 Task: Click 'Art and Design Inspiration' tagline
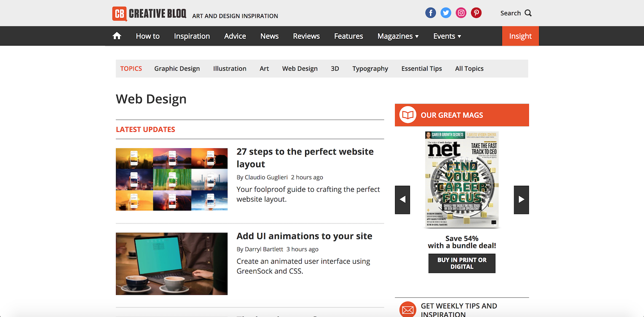(235, 16)
